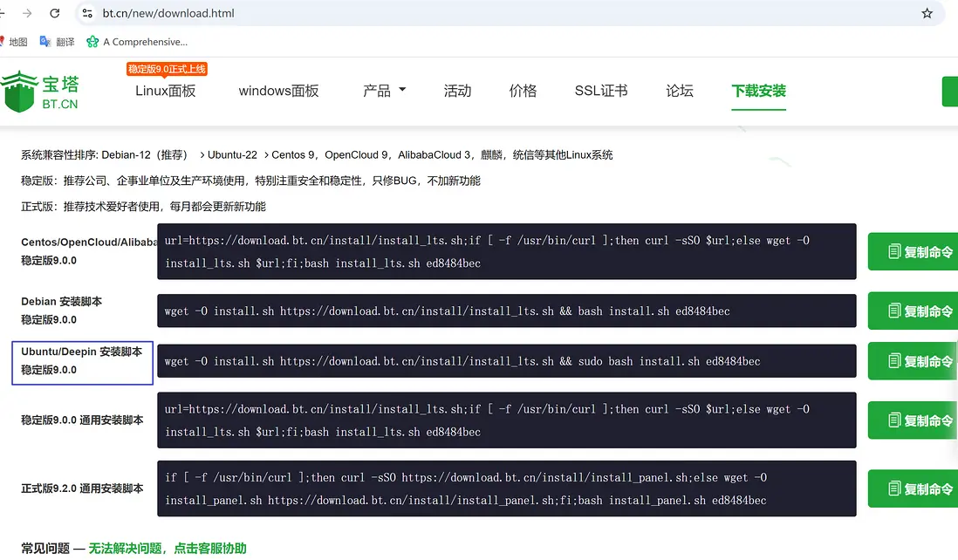958x560 pixels.
Task: Expand the 产品 dropdown menu
Action: click(384, 91)
